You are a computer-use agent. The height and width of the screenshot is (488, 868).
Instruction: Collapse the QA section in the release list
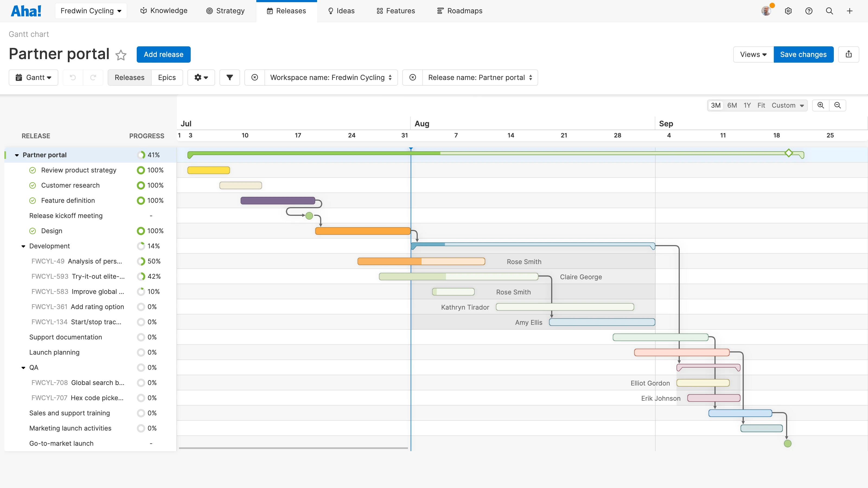pos(23,367)
